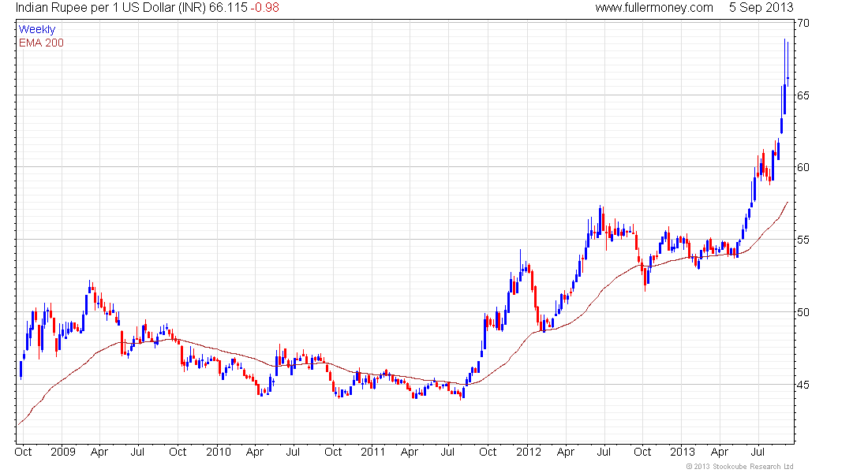Image resolution: width=868 pixels, height=473 pixels.
Task: Click the y-axis label 70
Action: point(803,23)
